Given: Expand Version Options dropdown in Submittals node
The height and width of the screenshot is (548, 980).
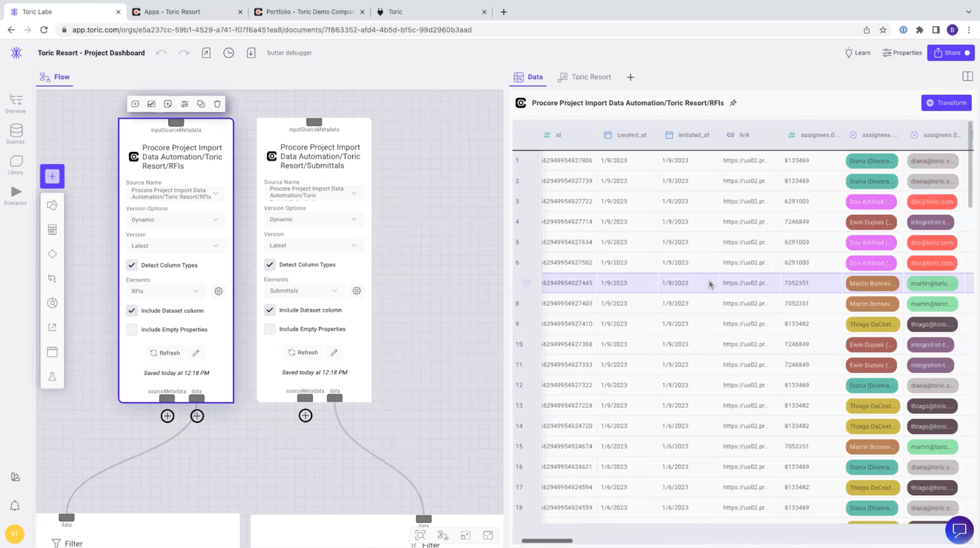Looking at the screenshot, I should pos(314,219).
